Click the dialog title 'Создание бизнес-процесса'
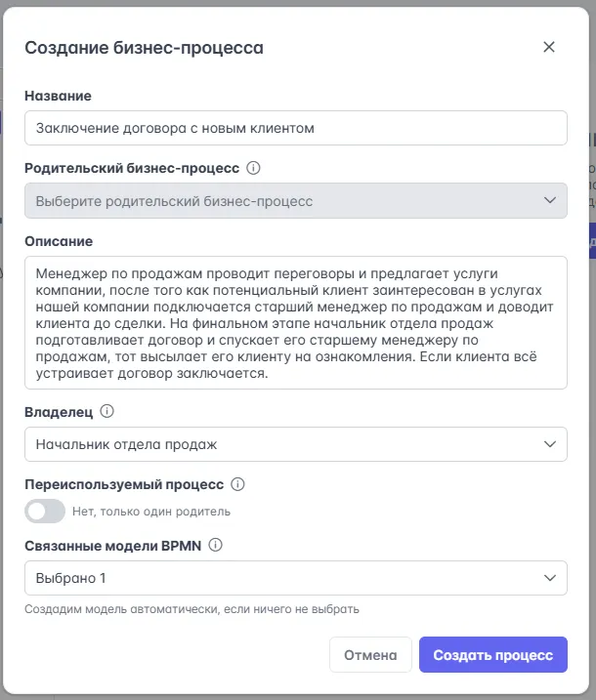 [x=144, y=47]
